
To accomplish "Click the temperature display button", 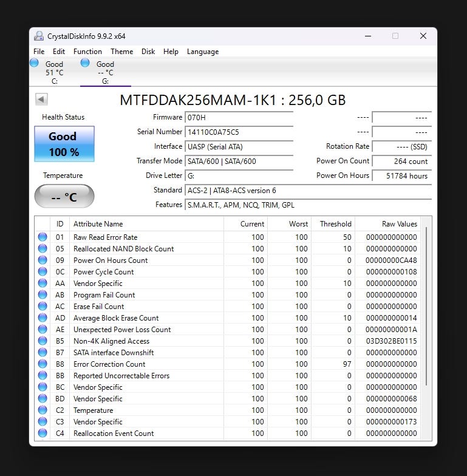I will pyautogui.click(x=64, y=197).
